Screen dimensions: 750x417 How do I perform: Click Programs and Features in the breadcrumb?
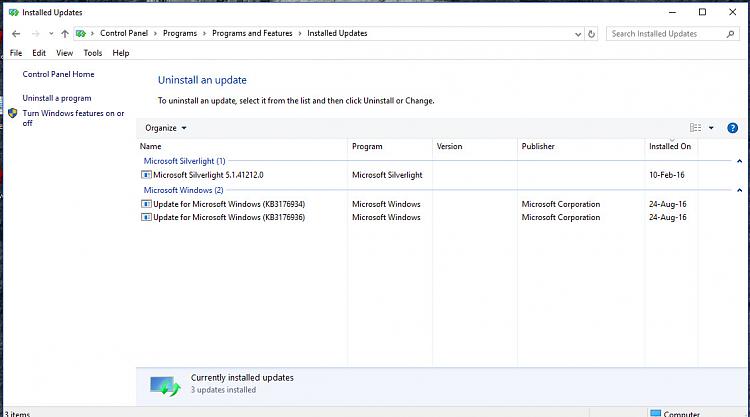(x=252, y=33)
